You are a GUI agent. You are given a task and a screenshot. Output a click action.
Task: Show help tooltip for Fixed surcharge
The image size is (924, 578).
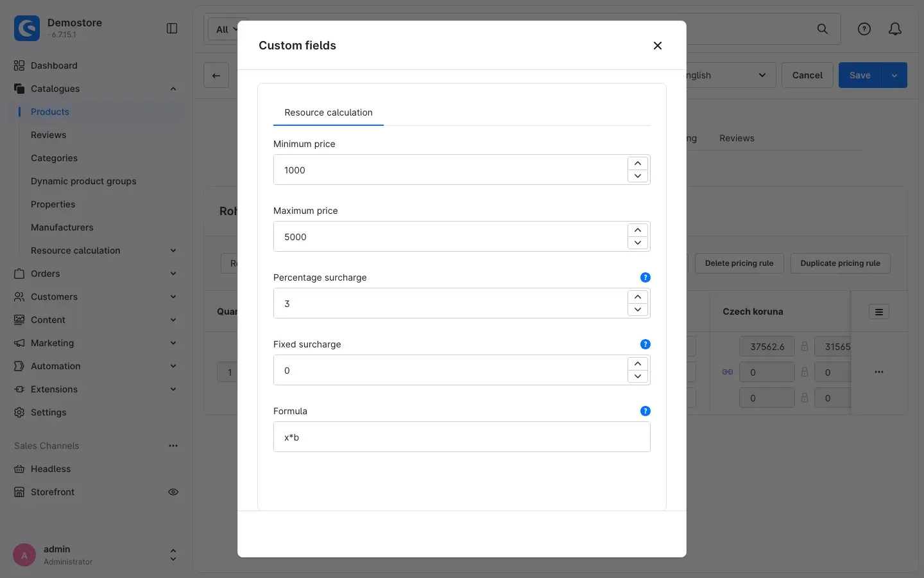click(646, 344)
